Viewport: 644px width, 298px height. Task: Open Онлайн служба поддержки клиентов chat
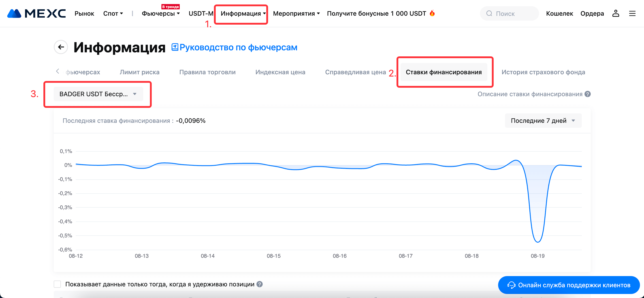(x=569, y=285)
